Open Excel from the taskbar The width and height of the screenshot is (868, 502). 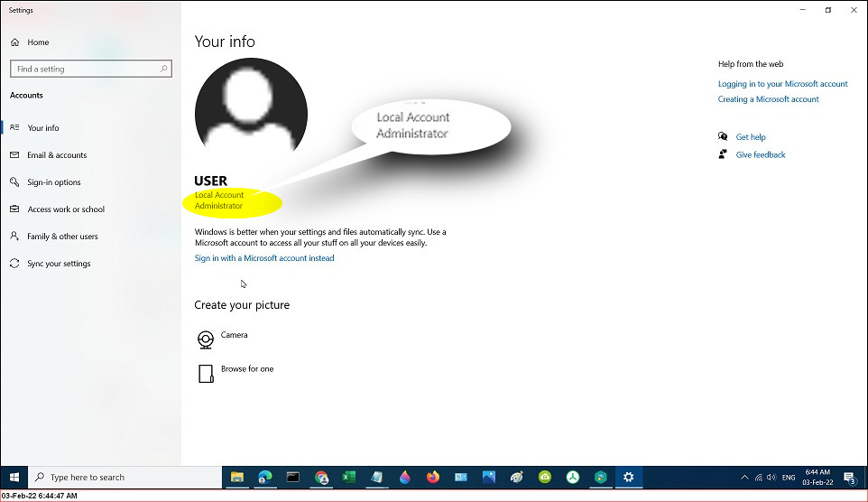click(349, 477)
